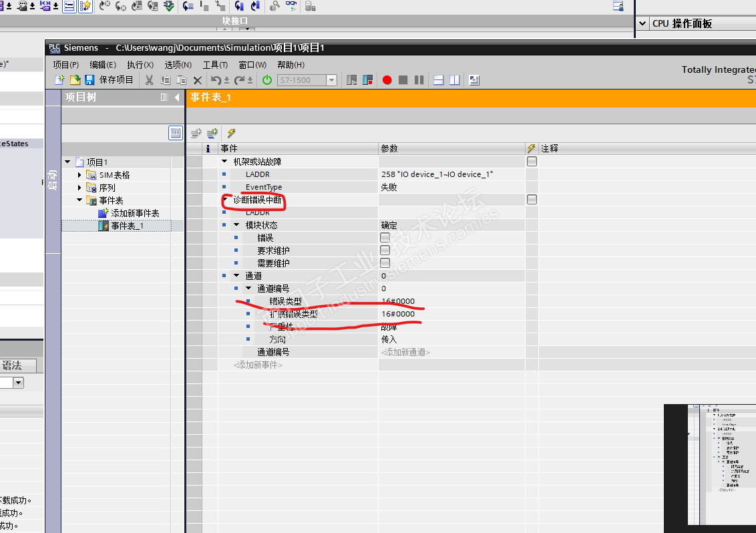Open the 帮助(H) menu
This screenshot has height=533, width=756.
tap(291, 65)
